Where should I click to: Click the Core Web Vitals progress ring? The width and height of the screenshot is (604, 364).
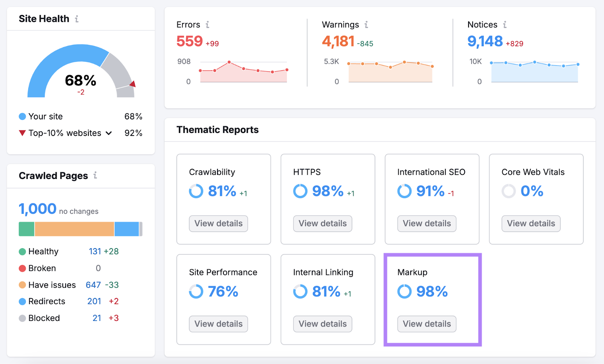508,191
